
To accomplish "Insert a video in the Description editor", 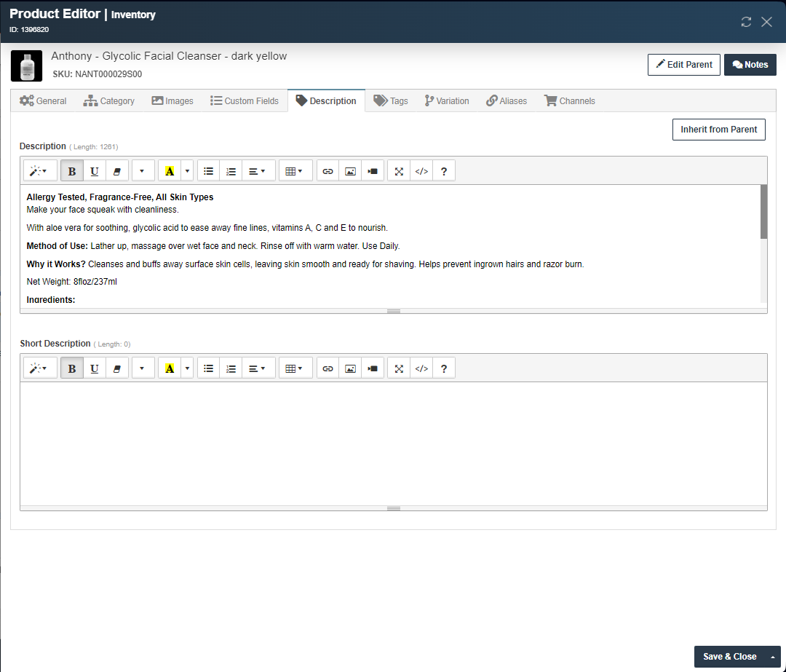I will pyautogui.click(x=373, y=171).
